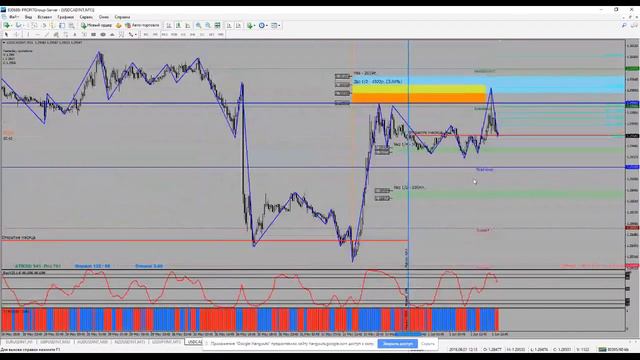Select the Crosshair tool
640x360 pixels.
(x=16, y=35)
